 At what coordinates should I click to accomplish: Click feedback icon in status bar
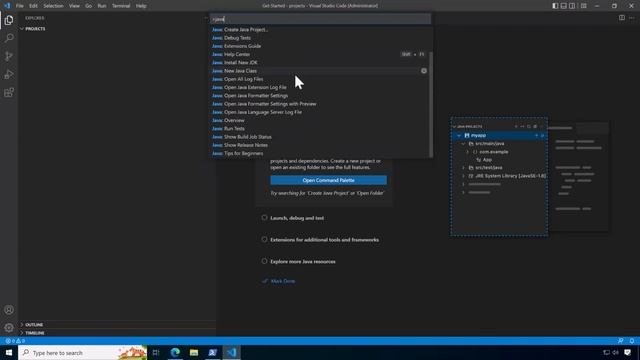620,340
